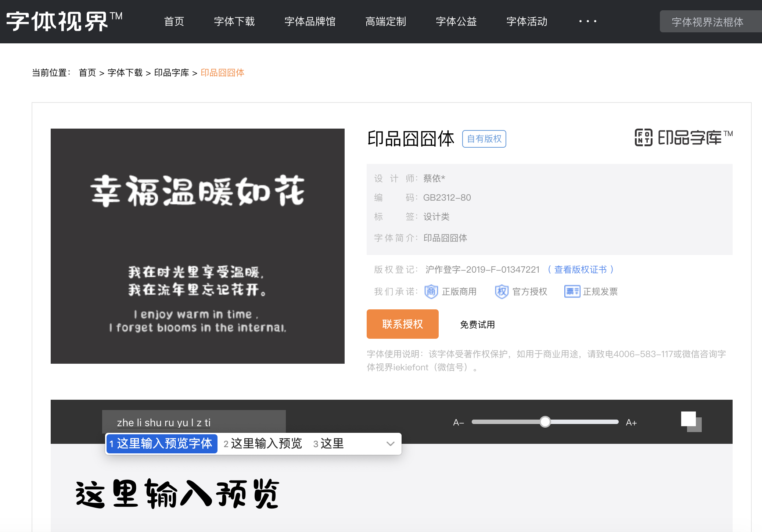Viewport: 762px width, 532px height.
Task: Click the 首页 breadcrumb link
Action: [x=87, y=73]
